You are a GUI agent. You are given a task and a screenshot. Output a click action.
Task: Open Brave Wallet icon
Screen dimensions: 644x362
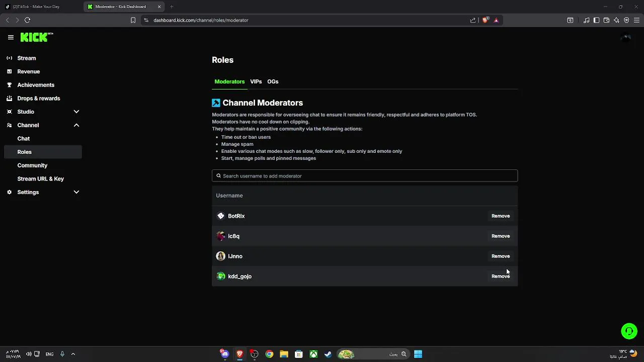click(x=606, y=20)
